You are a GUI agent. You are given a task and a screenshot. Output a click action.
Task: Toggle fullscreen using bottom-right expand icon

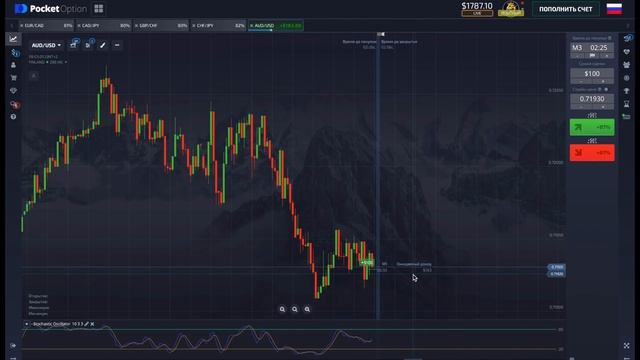[627, 346]
